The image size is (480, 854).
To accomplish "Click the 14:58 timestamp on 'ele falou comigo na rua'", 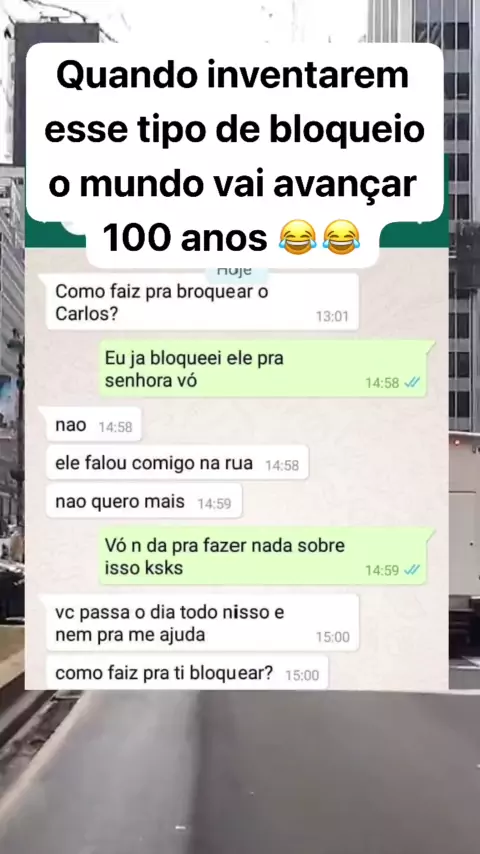I will pyautogui.click(x=282, y=466).
